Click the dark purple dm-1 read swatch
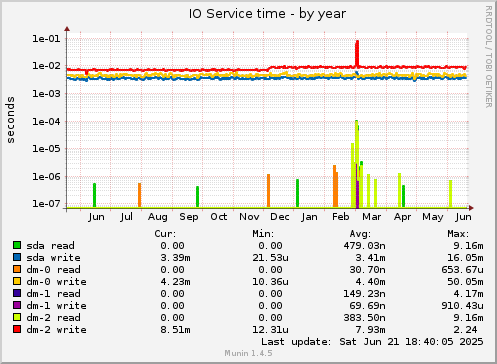Viewport: 497px width, 364px height. pos(17,293)
